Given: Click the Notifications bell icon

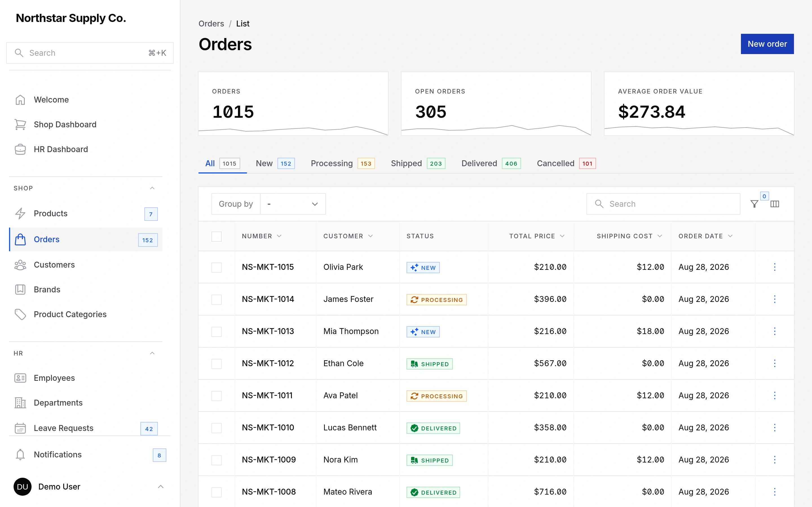Looking at the screenshot, I should point(20,454).
